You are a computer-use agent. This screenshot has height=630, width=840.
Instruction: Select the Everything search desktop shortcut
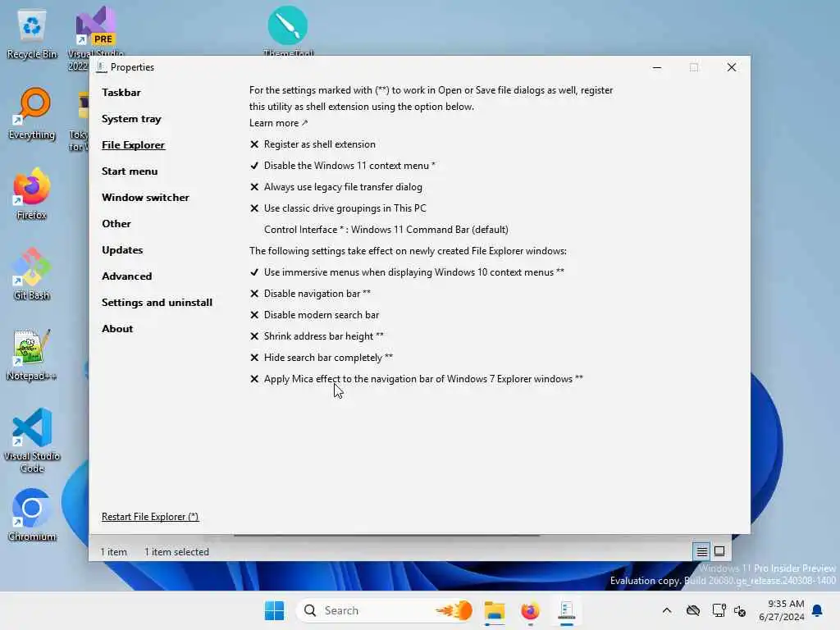tap(32, 114)
